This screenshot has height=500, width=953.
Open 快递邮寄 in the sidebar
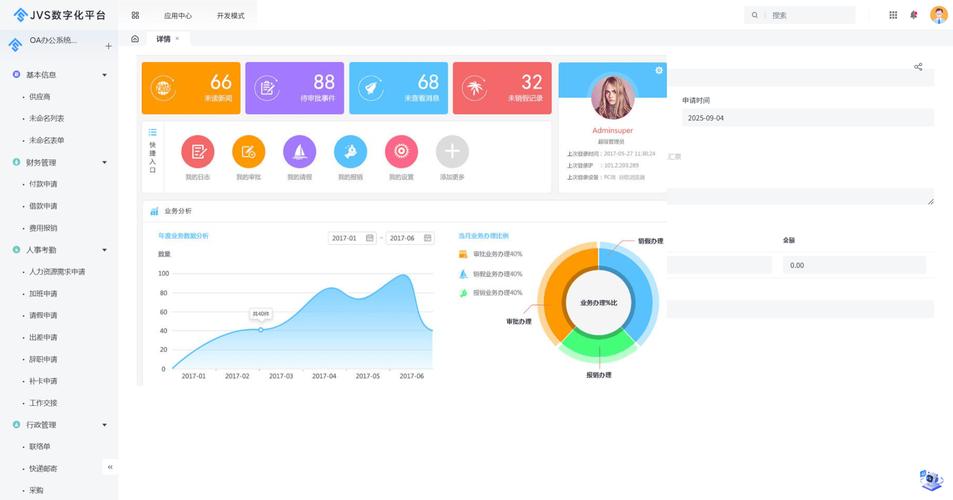tap(43, 468)
